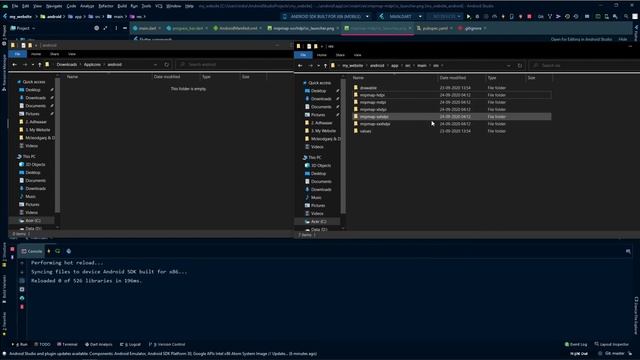The width and height of the screenshot is (640, 360).
Task: Open the File menu in Android Studio
Action: (x=15, y=6)
